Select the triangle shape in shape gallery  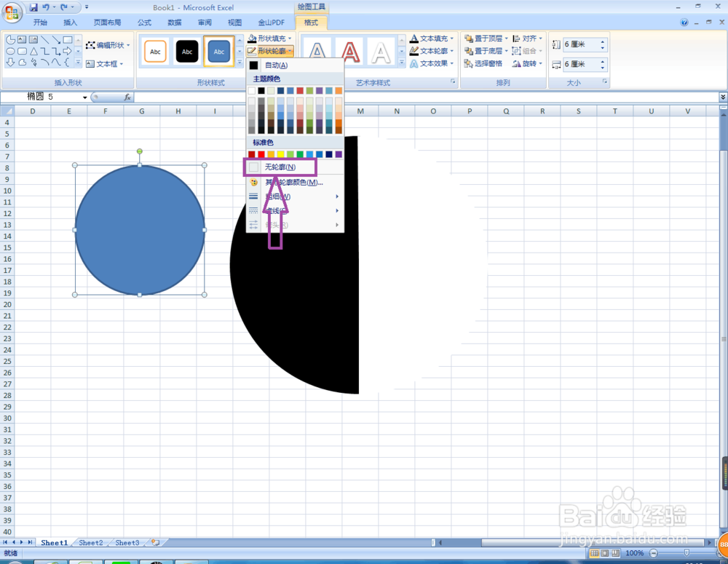pos(34,51)
